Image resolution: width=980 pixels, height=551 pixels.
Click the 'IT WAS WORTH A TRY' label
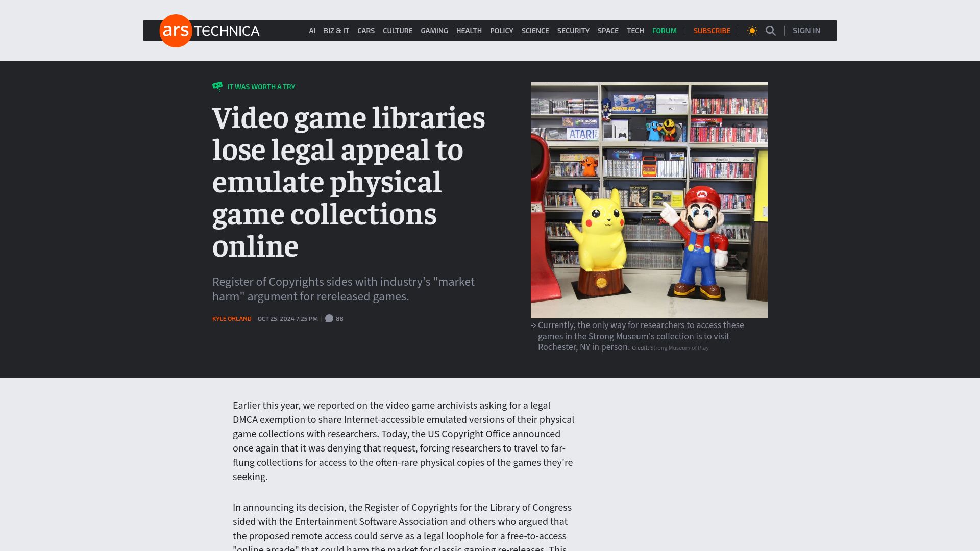click(x=261, y=87)
